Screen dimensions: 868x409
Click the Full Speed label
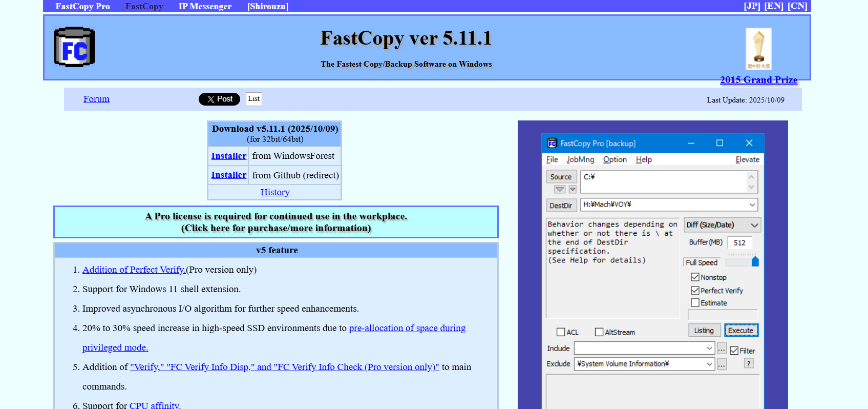point(702,262)
